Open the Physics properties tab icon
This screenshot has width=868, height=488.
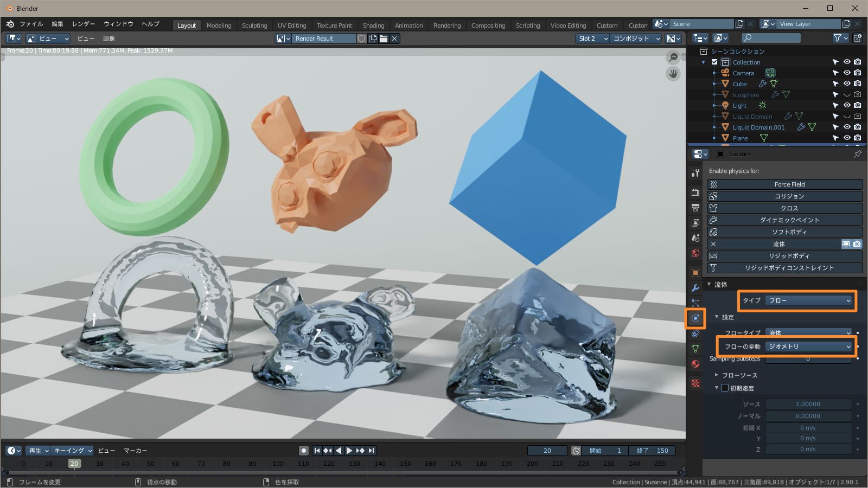(695, 318)
